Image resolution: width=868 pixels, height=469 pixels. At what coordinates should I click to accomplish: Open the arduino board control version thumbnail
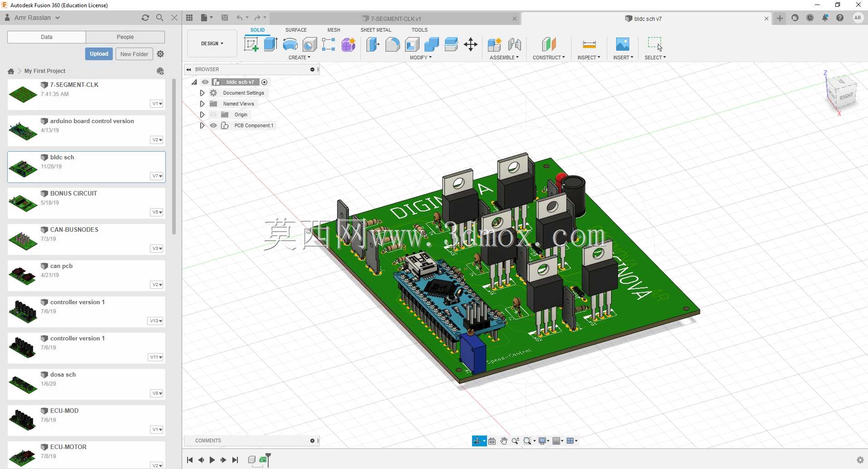(x=23, y=131)
